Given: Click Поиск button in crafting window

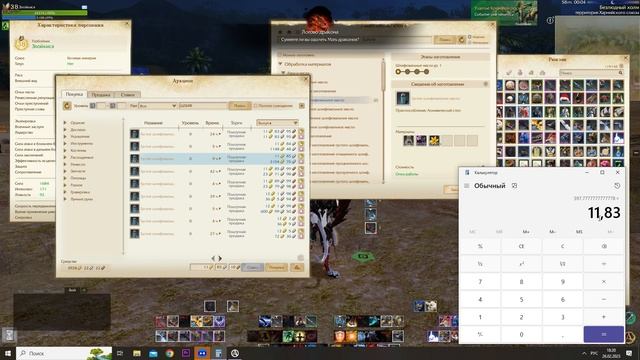Looking at the screenshot, I should pos(444,40).
